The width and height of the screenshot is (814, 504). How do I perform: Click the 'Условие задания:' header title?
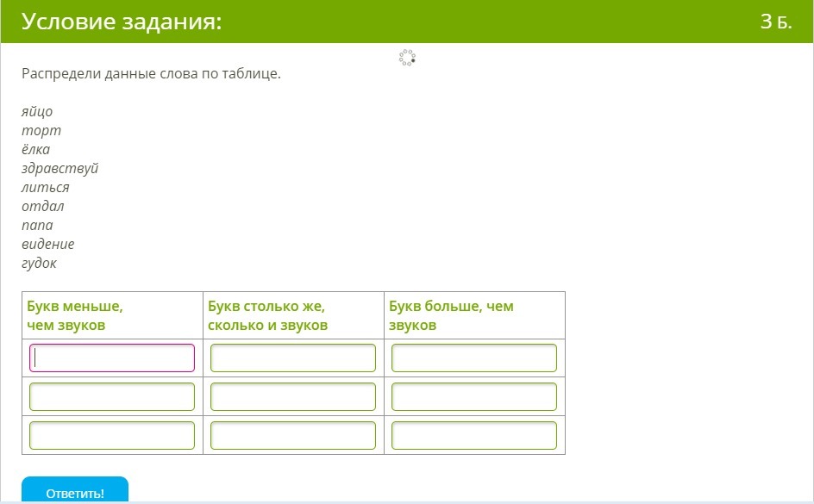[x=122, y=22]
